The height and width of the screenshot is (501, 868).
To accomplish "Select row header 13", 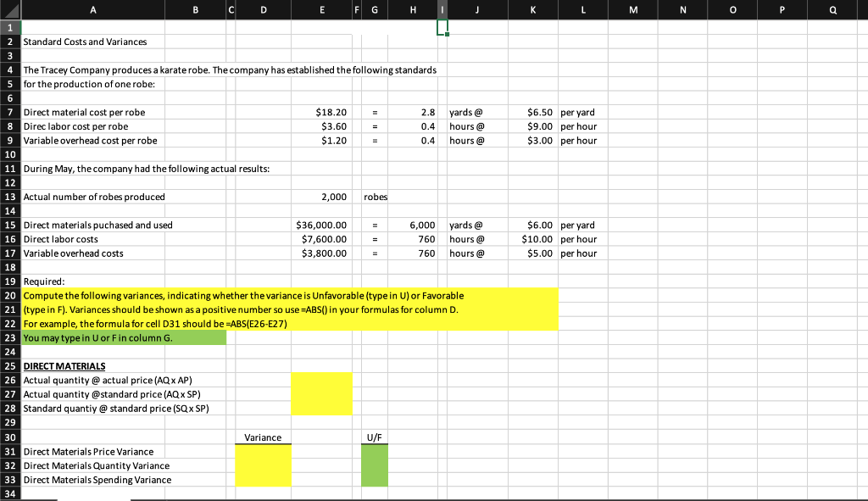I will click(11, 197).
